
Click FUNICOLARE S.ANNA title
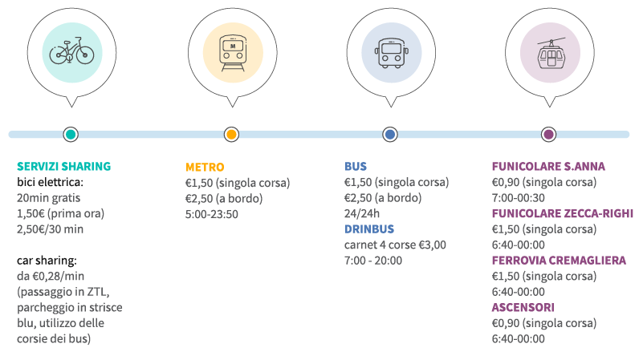[x=548, y=166]
